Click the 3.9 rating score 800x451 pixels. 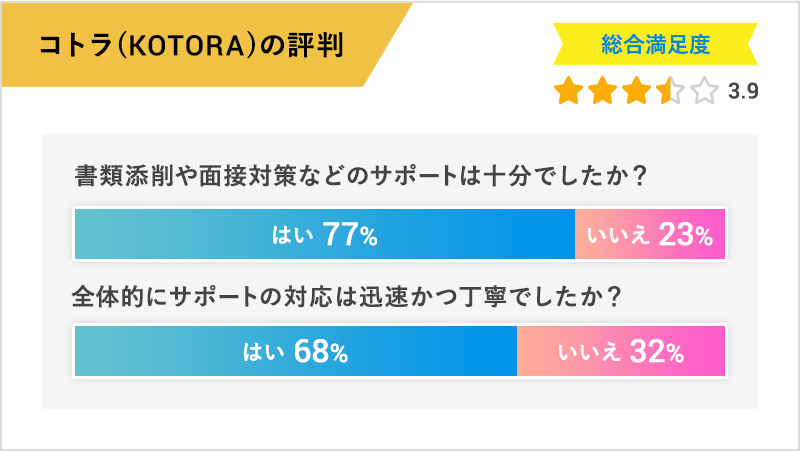743,92
